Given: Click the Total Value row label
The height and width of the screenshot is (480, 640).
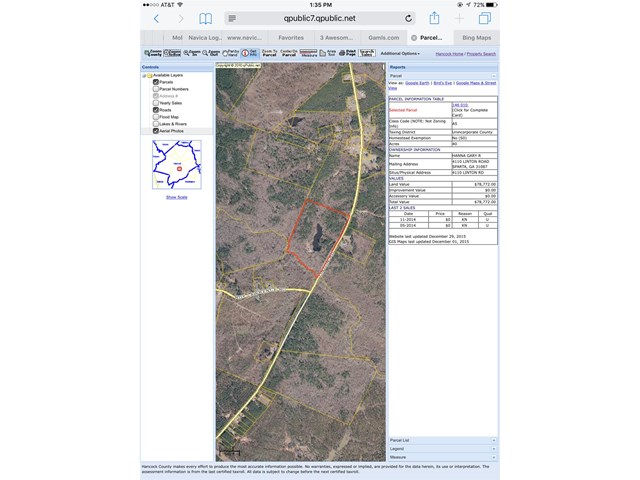Looking at the screenshot, I should 399,202.
